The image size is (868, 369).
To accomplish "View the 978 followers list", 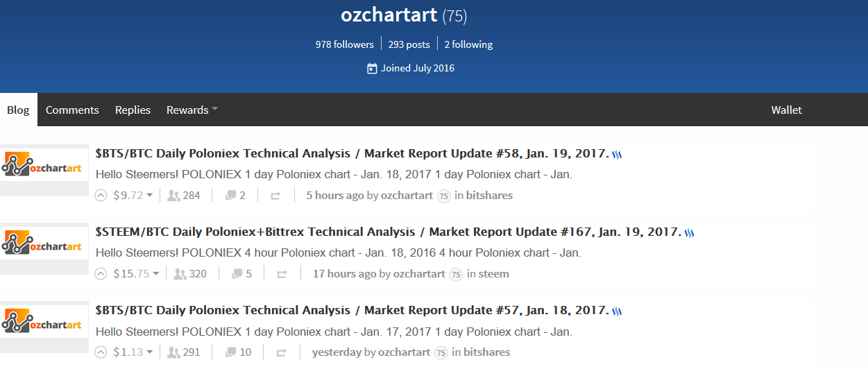I will (x=344, y=44).
